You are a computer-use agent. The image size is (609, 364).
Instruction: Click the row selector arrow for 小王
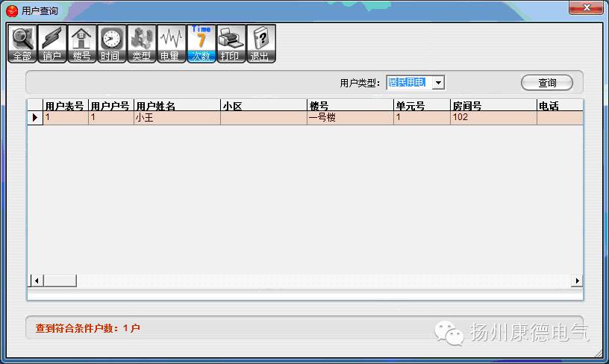pyautogui.click(x=35, y=118)
